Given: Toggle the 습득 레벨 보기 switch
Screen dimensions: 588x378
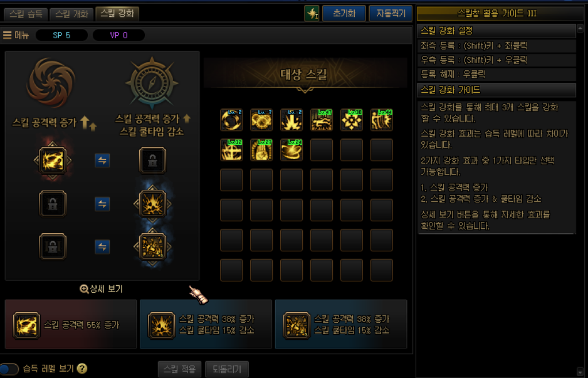Looking at the screenshot, I should coord(9,369).
